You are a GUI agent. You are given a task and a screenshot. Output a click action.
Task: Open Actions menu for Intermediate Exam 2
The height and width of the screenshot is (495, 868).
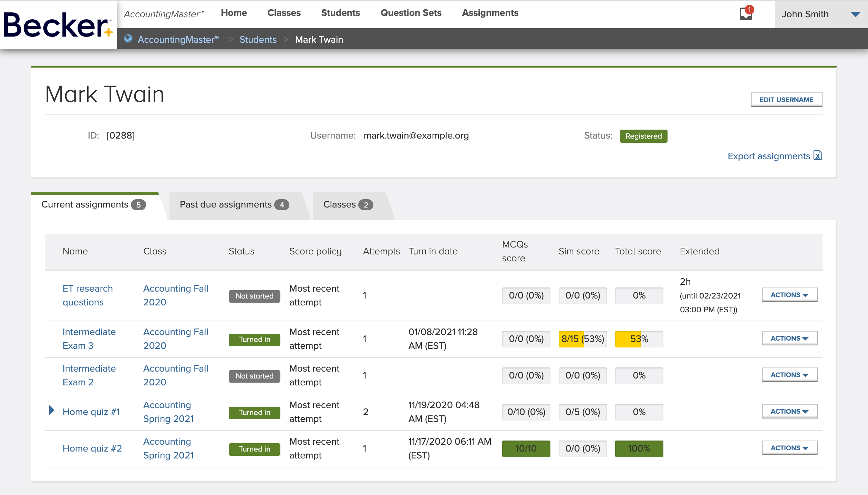click(x=789, y=375)
